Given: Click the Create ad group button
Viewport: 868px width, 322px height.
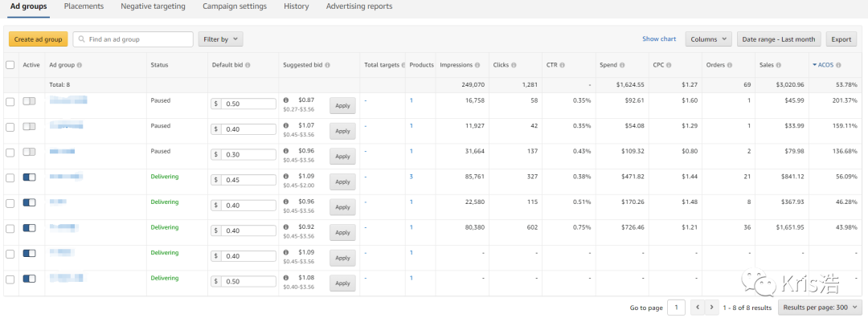Looking at the screenshot, I should coord(38,39).
